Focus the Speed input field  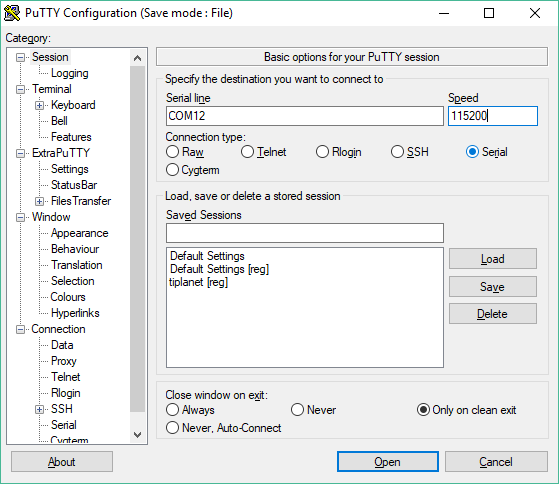[493, 116]
